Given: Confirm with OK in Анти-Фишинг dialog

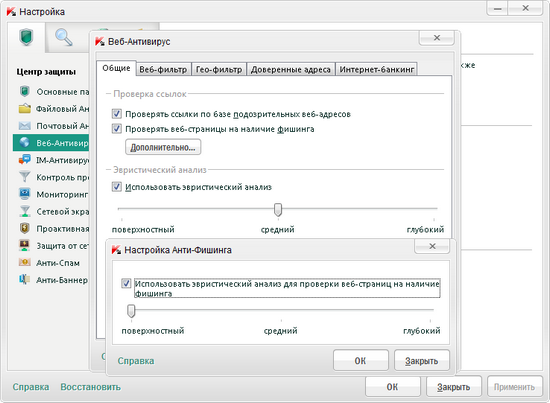Looking at the screenshot, I should [x=361, y=360].
